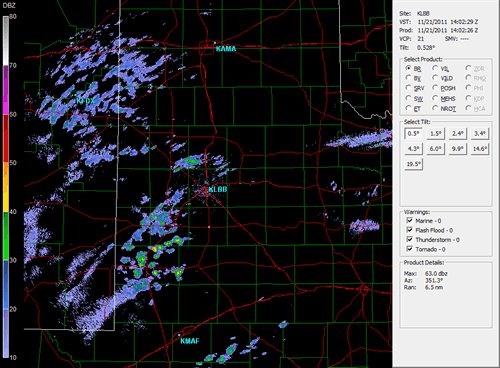The image size is (500, 368).
Task: Switch product to NROT
Action: 435,108
